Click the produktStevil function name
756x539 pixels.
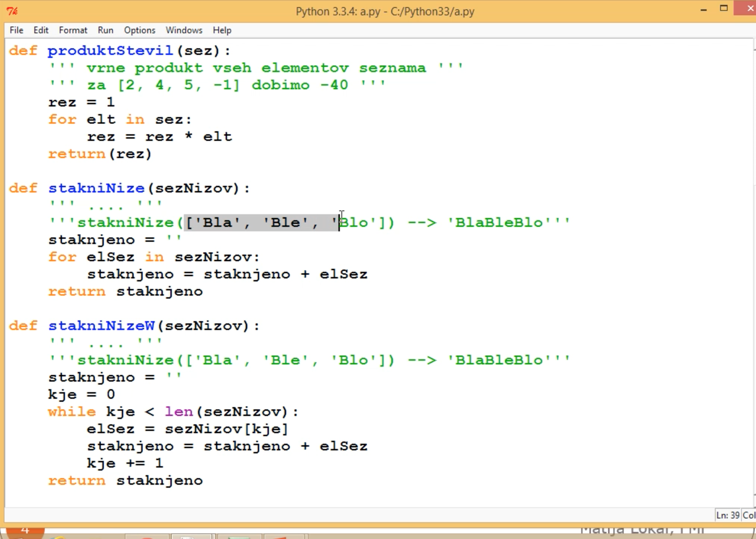(110, 50)
